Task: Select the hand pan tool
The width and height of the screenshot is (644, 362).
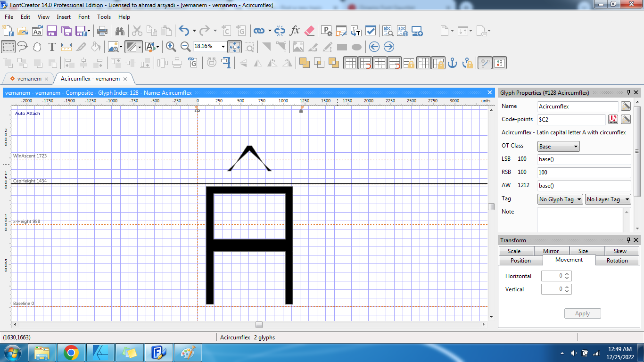Action: [37, 47]
